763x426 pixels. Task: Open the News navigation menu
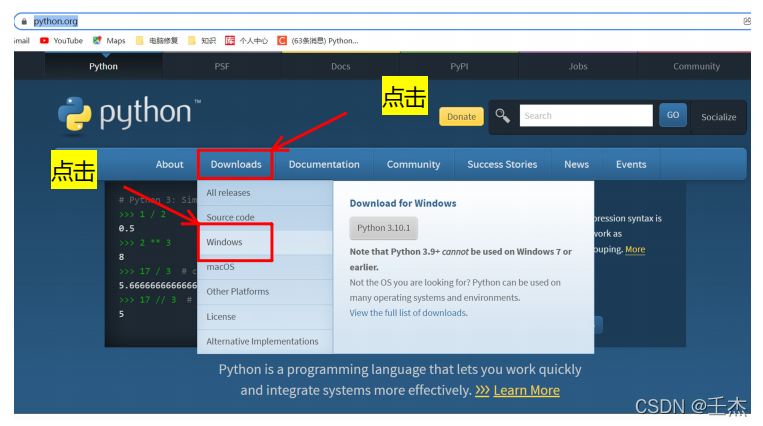pyautogui.click(x=577, y=165)
